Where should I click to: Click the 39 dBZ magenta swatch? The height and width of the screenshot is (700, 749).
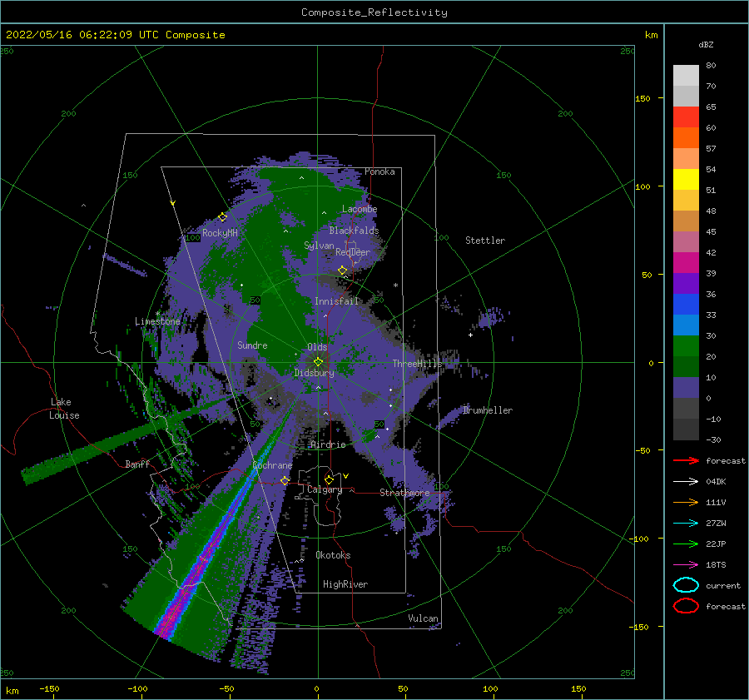pos(686,263)
